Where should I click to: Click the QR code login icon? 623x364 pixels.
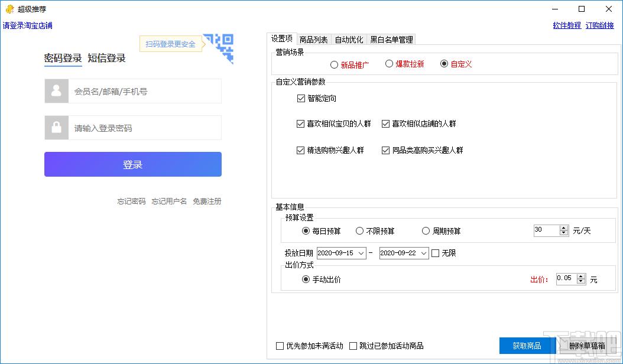218,48
